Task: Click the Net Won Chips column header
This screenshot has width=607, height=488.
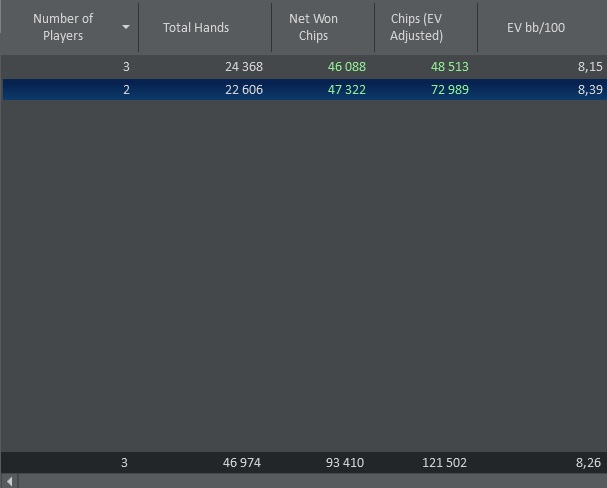Action: (x=313, y=27)
